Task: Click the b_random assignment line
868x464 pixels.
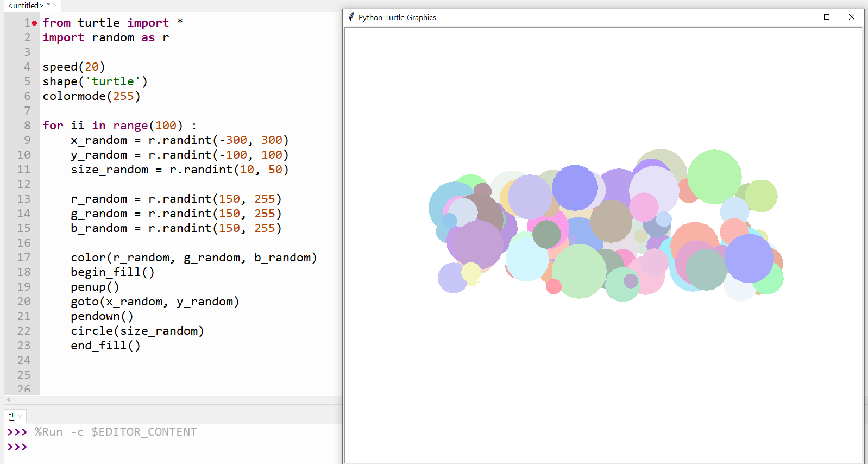Action: click(x=176, y=228)
